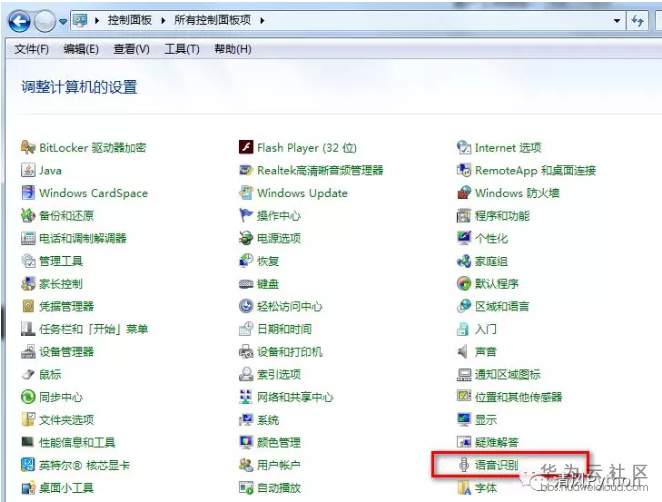662x502 pixels.
Task: Open 鼠标 settings icon
Action: click(x=28, y=374)
